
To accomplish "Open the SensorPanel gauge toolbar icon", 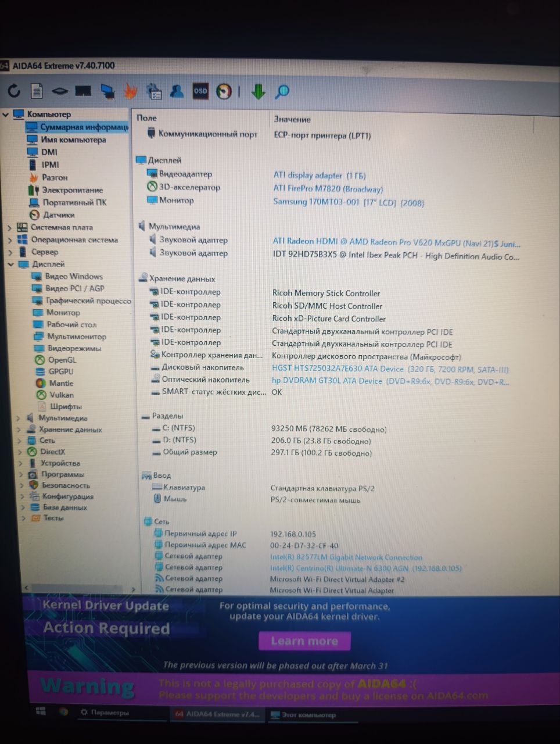I will click(x=224, y=91).
